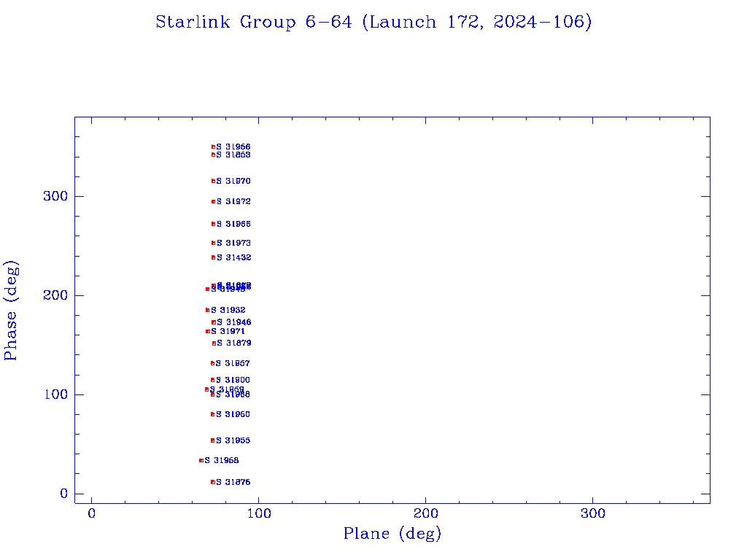Select the S 31876 satellite label
The width and height of the screenshot is (747, 560).
tap(233, 483)
